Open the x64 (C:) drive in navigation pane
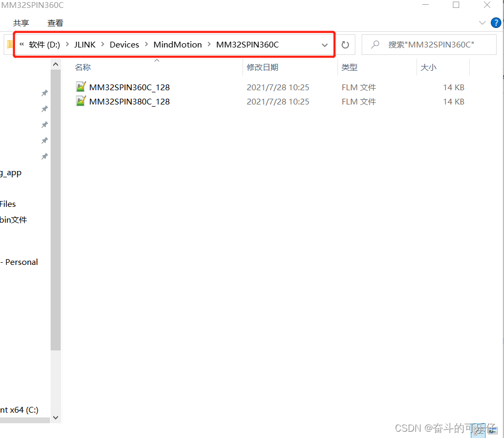This screenshot has height=438, width=504. coord(20,410)
